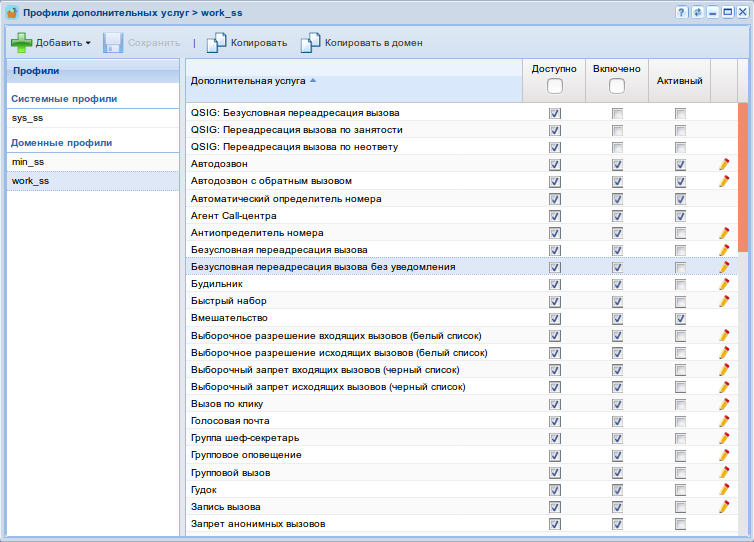
Task: Click edit pencil for Автодозвон row
Action: pyautogui.click(x=724, y=164)
